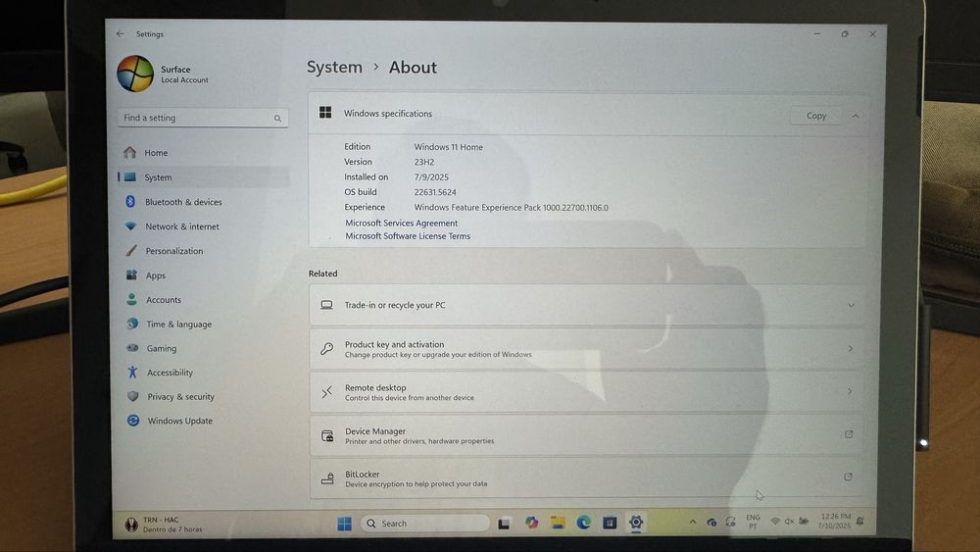Select System in the settings sidebar
Viewport: 980px width, 552px height.
203,177
